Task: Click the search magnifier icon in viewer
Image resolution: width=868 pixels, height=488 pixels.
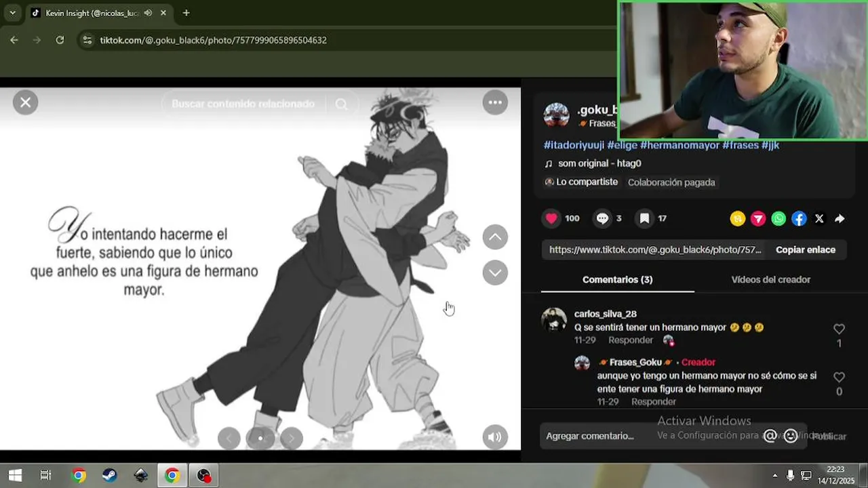Action: tap(342, 104)
